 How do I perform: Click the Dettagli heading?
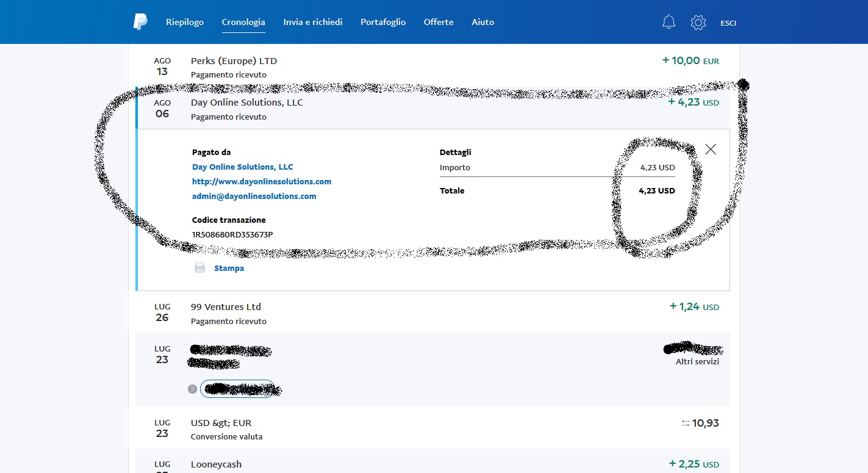point(456,152)
